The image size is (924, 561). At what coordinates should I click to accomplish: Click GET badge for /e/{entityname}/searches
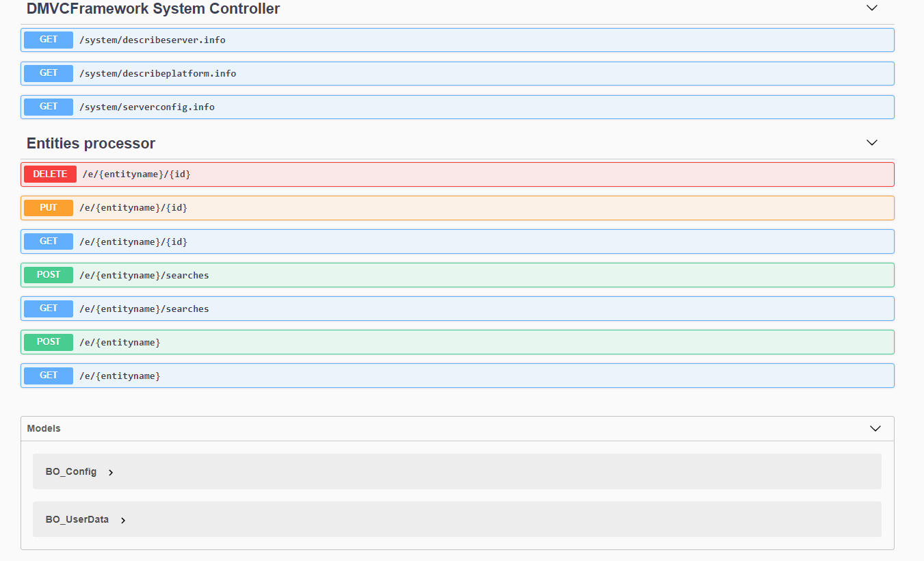49,309
